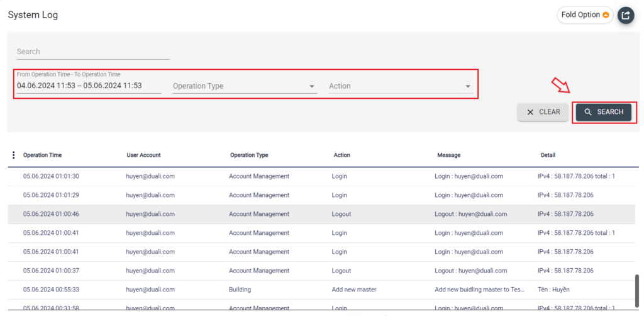Open the operation time date range picker

tap(89, 86)
